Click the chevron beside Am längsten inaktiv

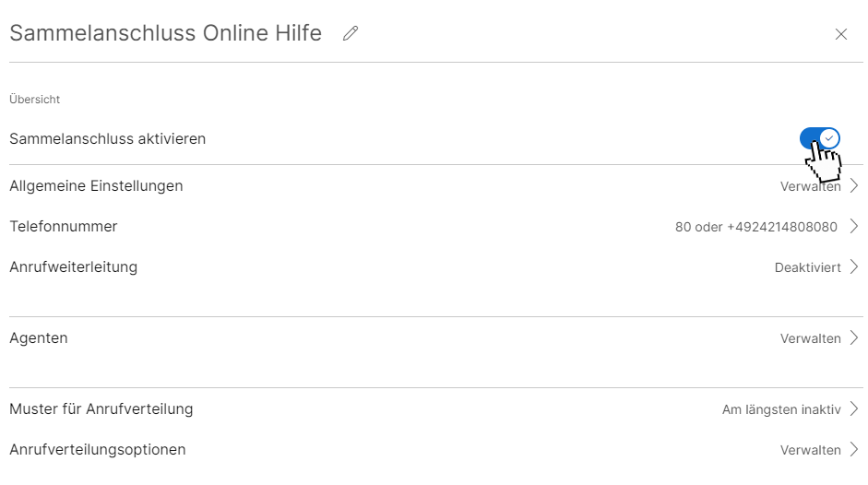(x=854, y=409)
